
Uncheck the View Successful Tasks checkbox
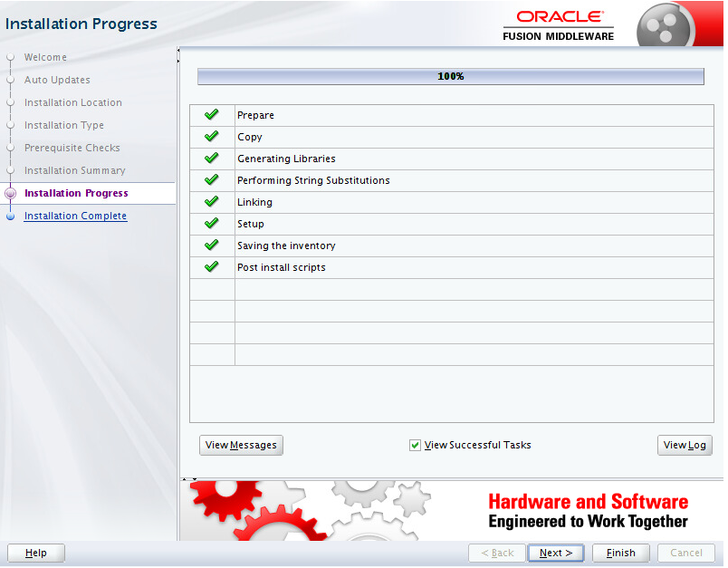(x=415, y=446)
